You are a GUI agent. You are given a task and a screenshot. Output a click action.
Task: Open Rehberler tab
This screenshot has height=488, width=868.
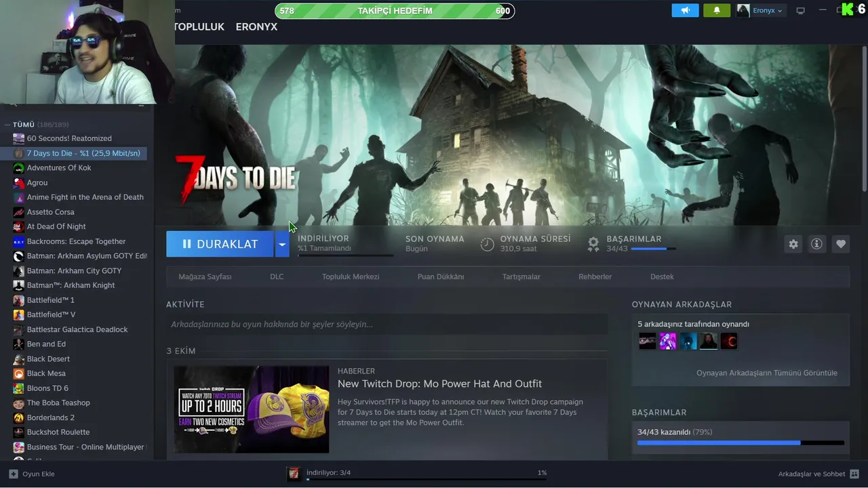[595, 277]
